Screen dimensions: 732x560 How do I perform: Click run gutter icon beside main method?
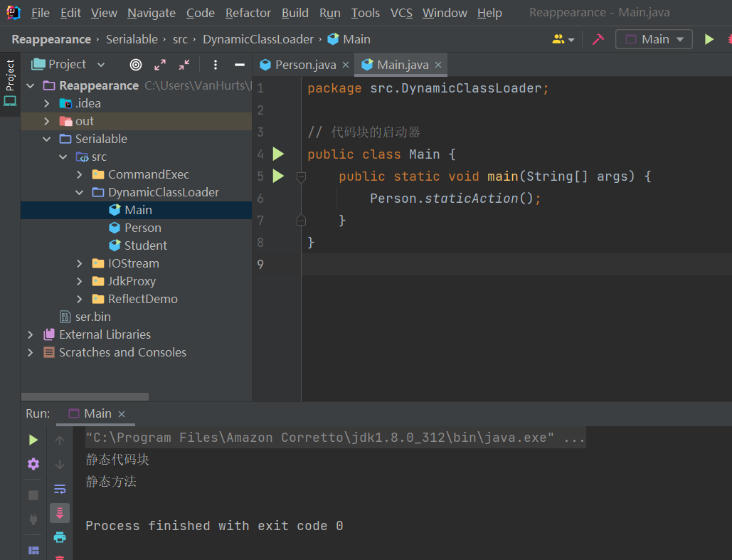[x=278, y=176]
